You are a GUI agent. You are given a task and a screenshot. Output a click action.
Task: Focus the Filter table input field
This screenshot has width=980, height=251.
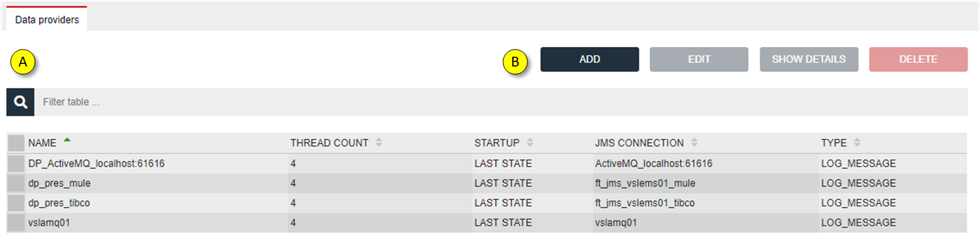[x=501, y=102]
